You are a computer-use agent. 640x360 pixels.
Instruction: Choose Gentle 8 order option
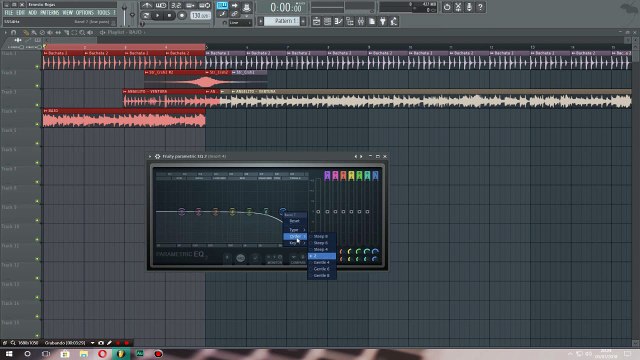(322, 276)
